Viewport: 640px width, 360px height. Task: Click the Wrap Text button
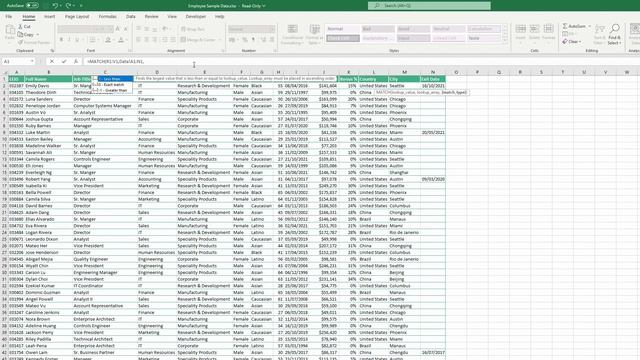[193, 29]
